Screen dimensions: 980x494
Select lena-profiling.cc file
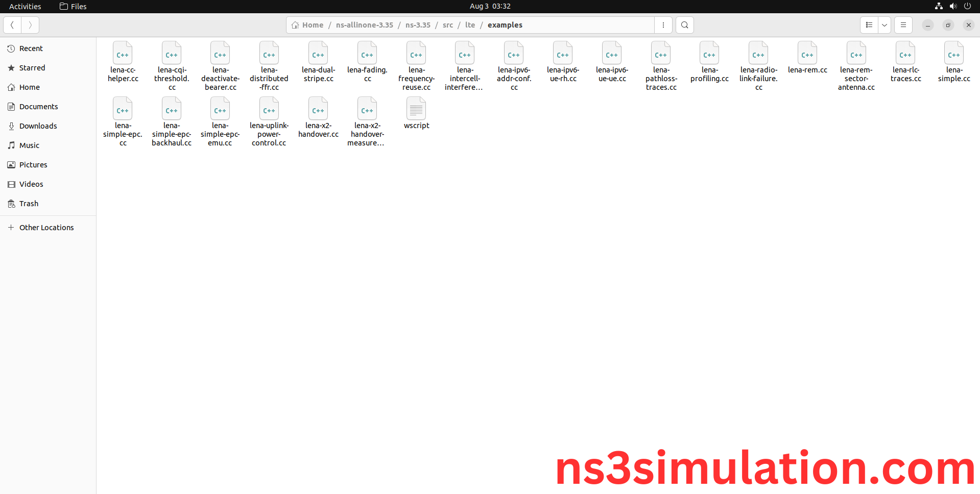(709, 62)
